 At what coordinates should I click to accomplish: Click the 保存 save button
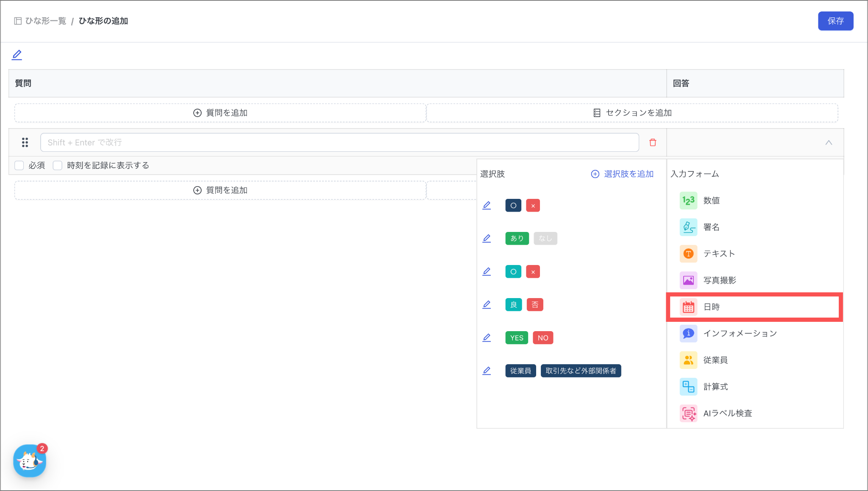click(835, 21)
